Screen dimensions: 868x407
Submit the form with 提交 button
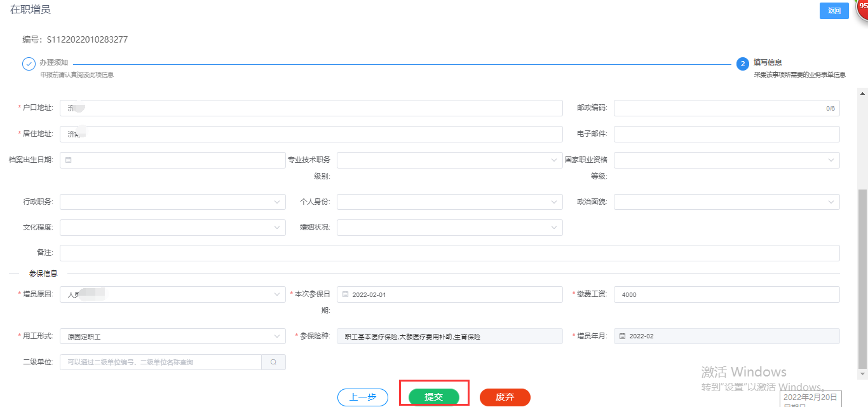(x=433, y=397)
